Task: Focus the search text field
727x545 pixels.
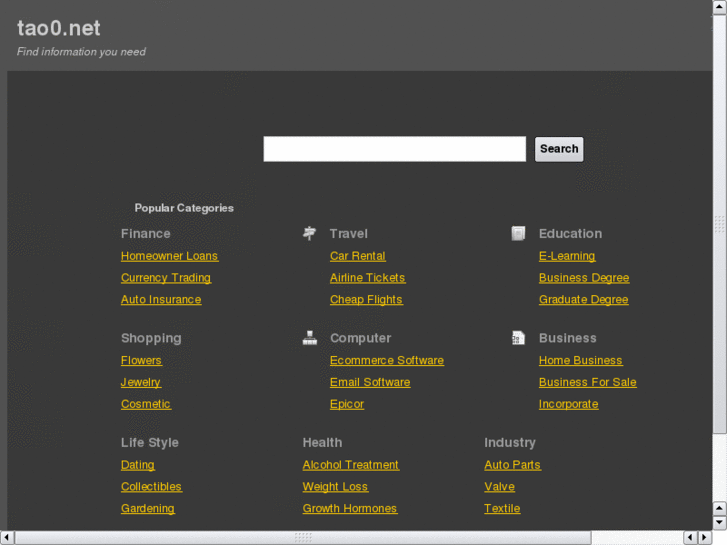Action: 394,149
